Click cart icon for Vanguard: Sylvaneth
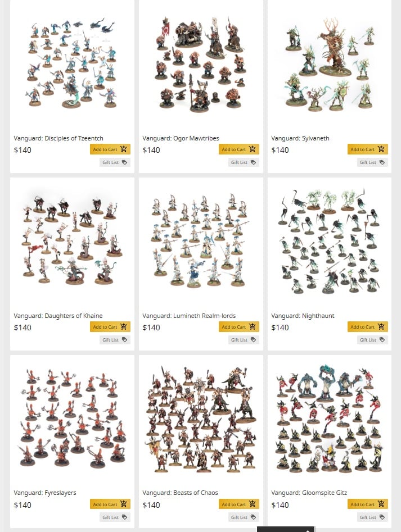401x532 pixels. click(381, 149)
